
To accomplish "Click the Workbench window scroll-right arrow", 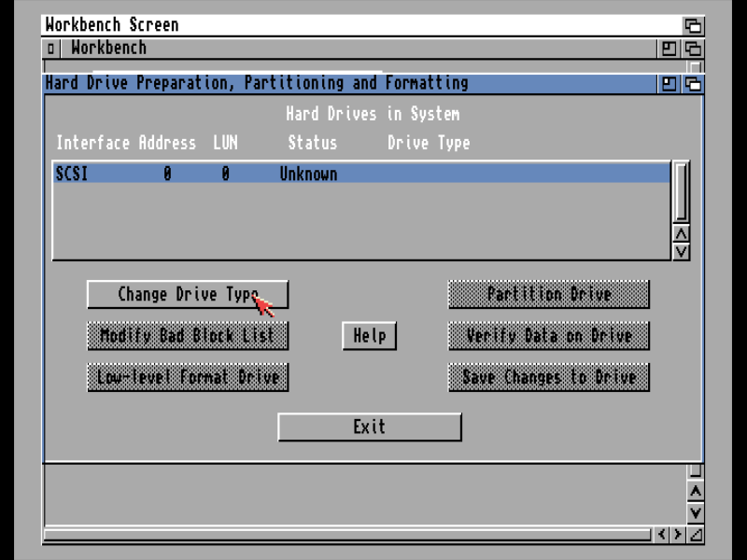I will click(678, 535).
